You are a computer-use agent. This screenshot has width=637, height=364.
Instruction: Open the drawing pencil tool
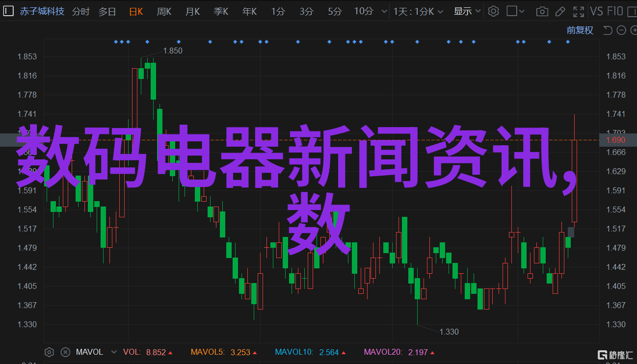[560, 11]
